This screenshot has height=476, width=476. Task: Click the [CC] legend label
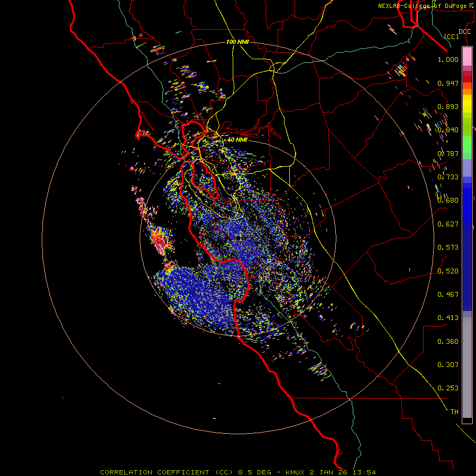click(452, 36)
